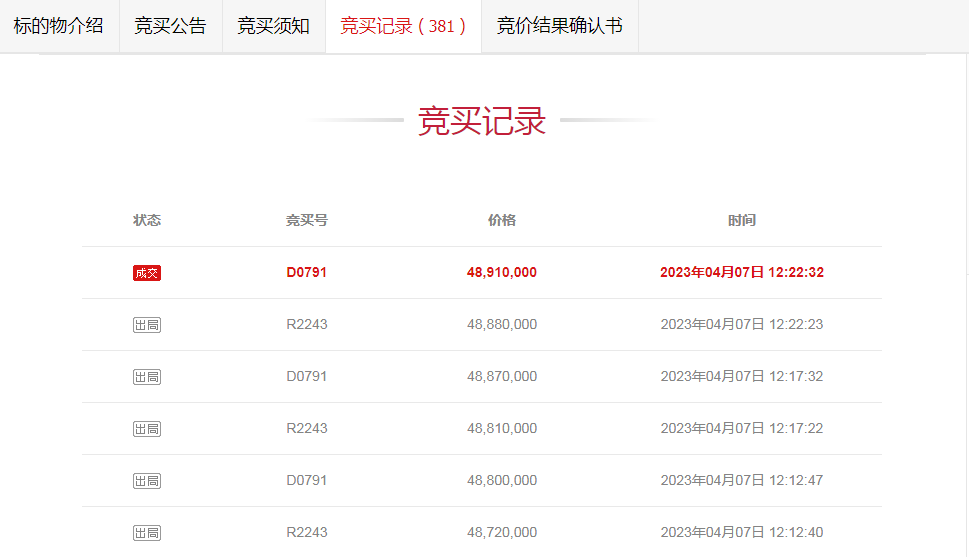Switch to the 竞买公告 tab

coord(171,26)
